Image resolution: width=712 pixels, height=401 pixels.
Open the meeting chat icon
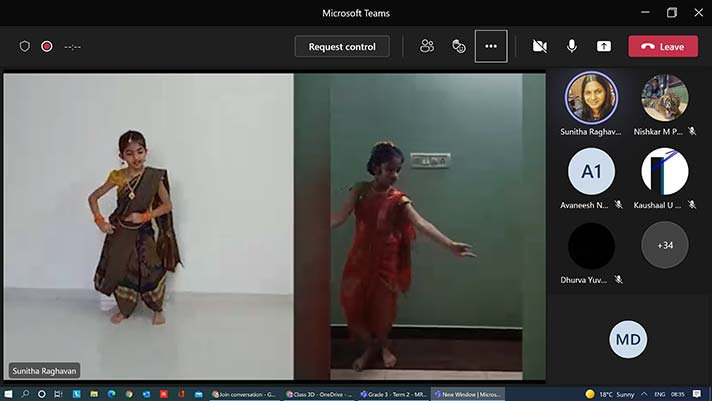[x=459, y=46]
